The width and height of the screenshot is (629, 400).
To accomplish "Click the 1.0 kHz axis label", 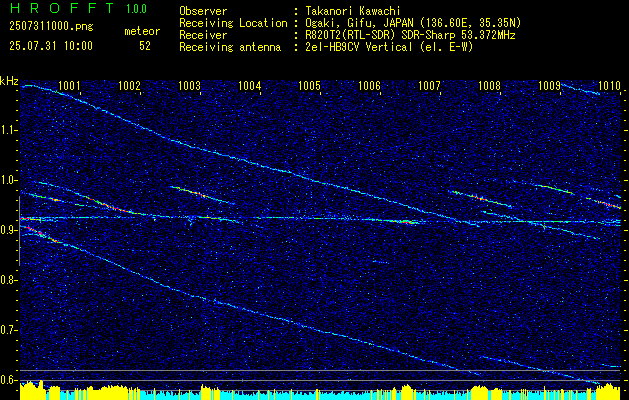I will pyautogui.click(x=9, y=180).
